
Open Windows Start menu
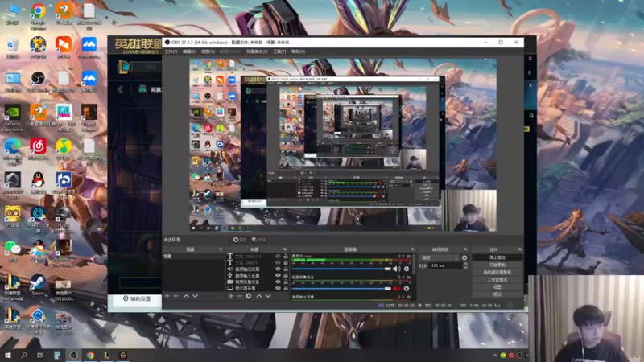click(x=7, y=356)
